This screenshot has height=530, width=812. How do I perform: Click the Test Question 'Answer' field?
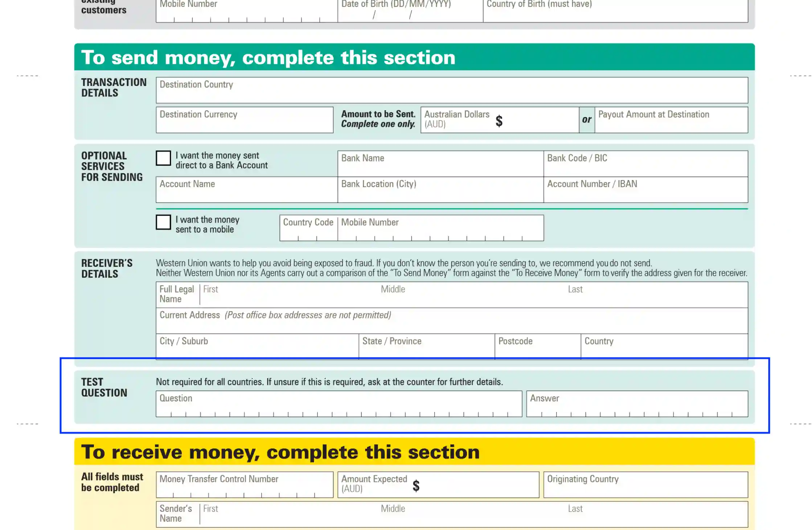pos(637,404)
